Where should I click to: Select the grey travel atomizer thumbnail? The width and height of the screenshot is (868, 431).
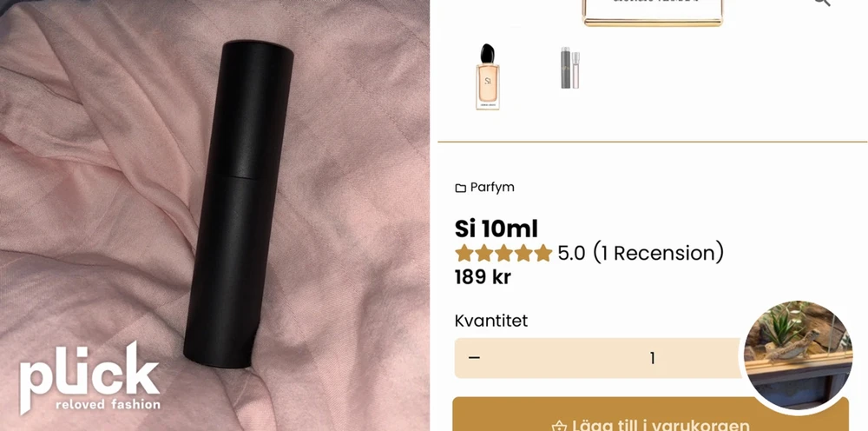[x=570, y=68]
